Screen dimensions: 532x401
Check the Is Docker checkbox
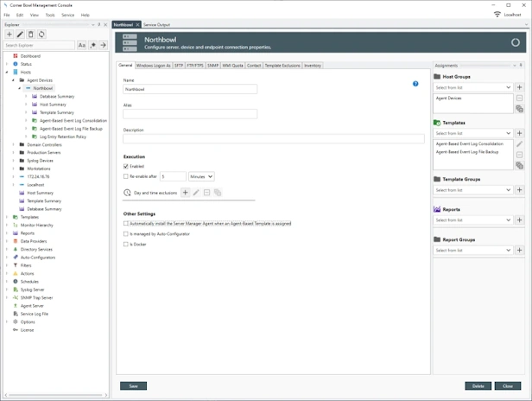127,245
